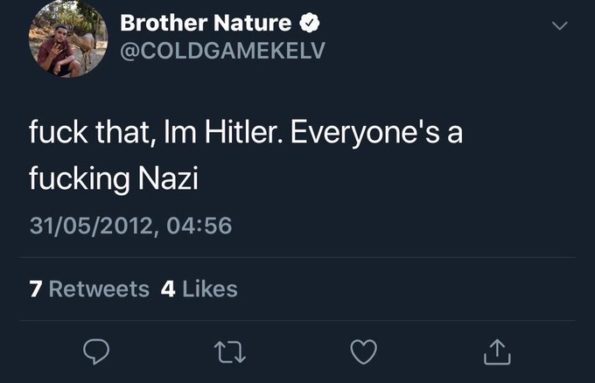
Task: View the list of 7 Retweets
Action: click(x=89, y=289)
